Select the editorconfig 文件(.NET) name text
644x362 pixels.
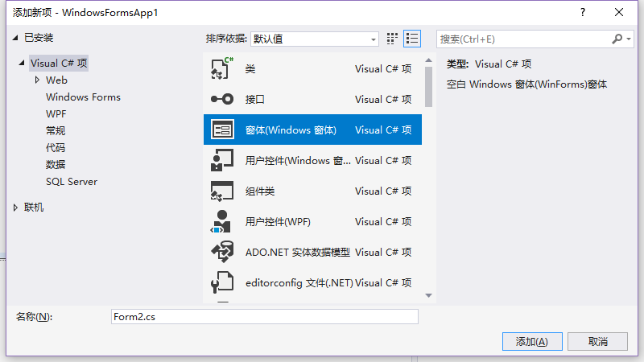coord(299,283)
